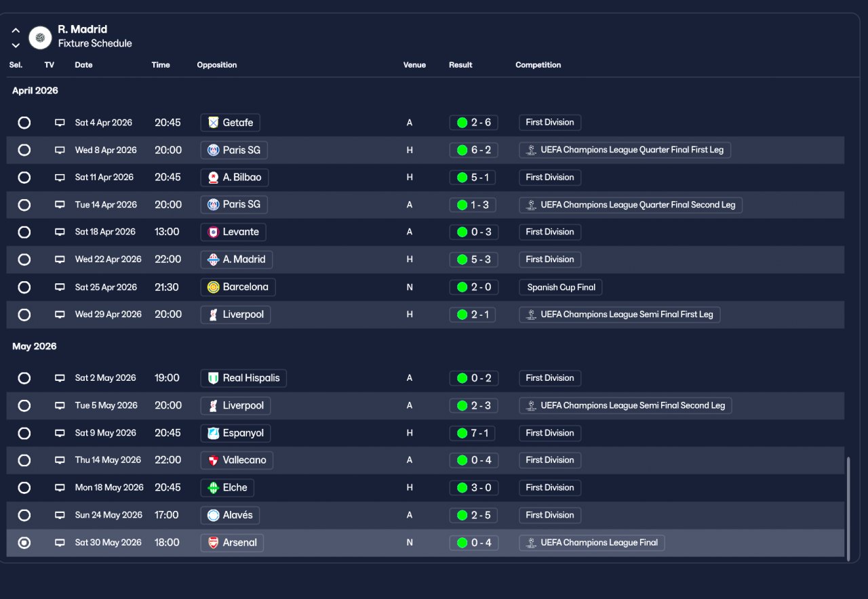
Task: Click the R. Madrid title text
Action: [x=83, y=29]
